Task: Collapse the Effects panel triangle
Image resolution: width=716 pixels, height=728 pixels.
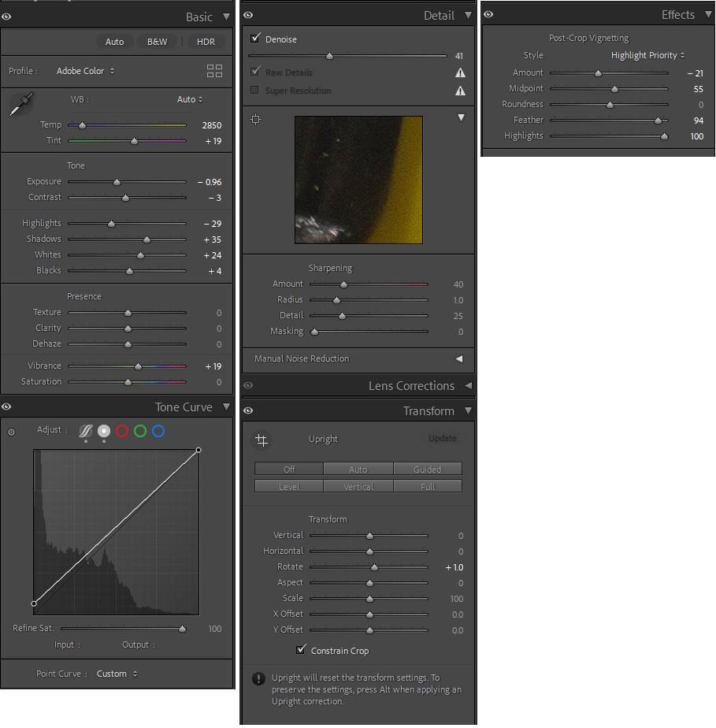Action: click(708, 14)
